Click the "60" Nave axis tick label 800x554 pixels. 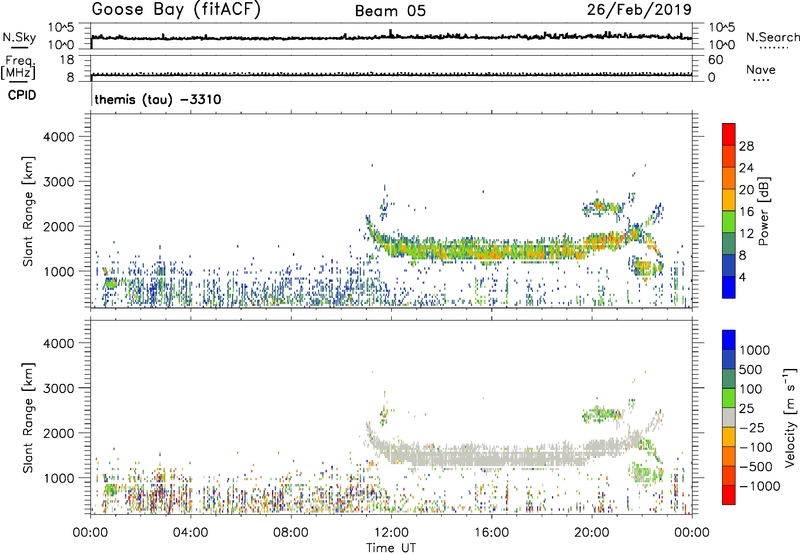[715, 60]
